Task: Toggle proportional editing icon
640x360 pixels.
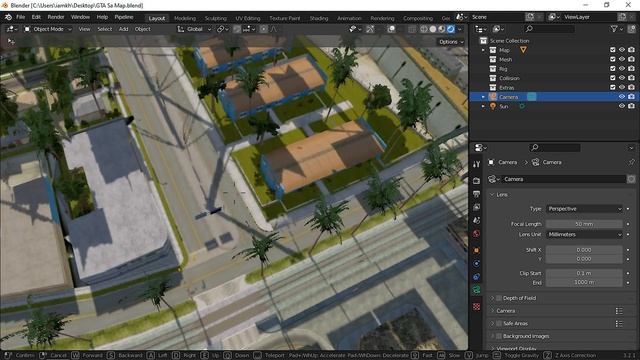Action: tap(264, 29)
